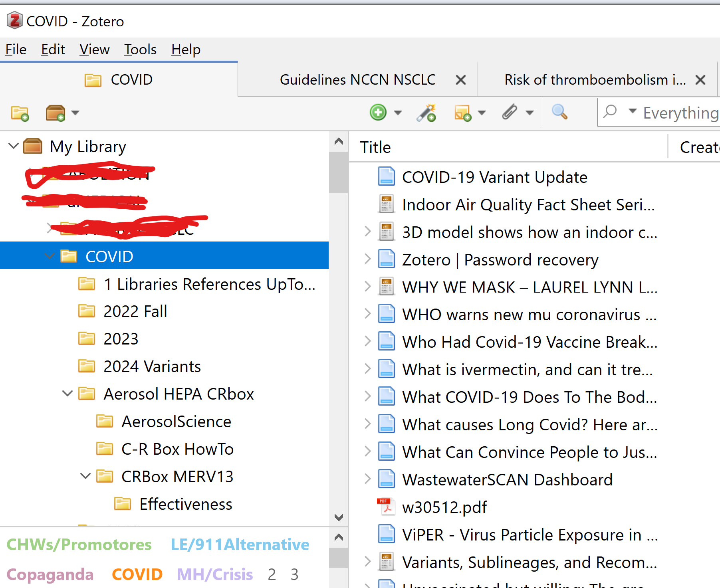Switch to Risk of thromboembolism tab

click(x=595, y=80)
